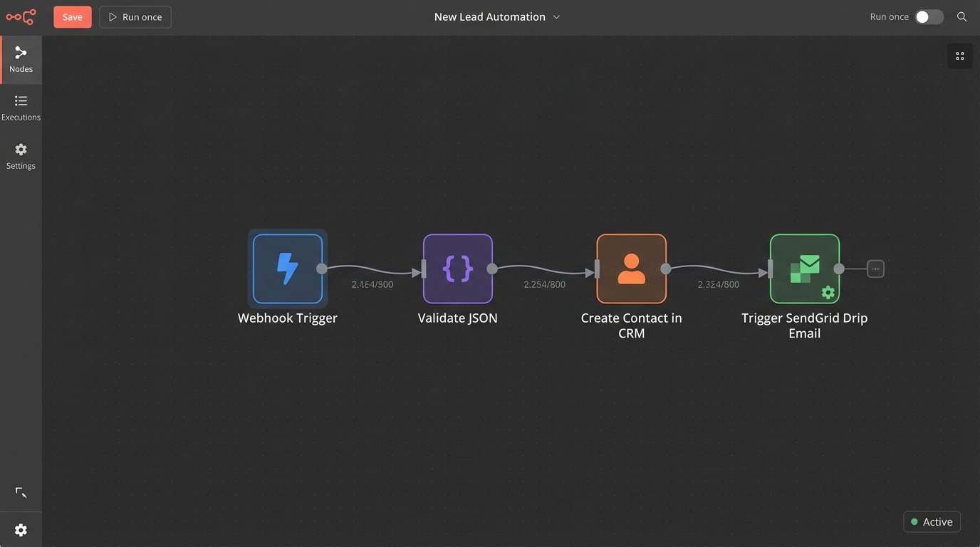
Task: Open the Validate JSON node curly-braces icon
Action: click(457, 269)
